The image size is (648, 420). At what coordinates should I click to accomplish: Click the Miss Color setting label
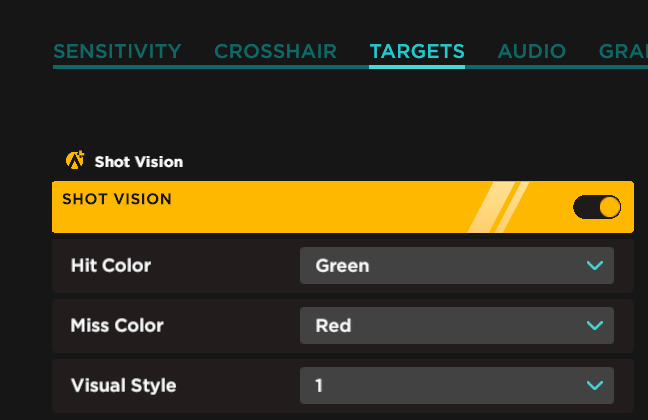click(x=117, y=326)
